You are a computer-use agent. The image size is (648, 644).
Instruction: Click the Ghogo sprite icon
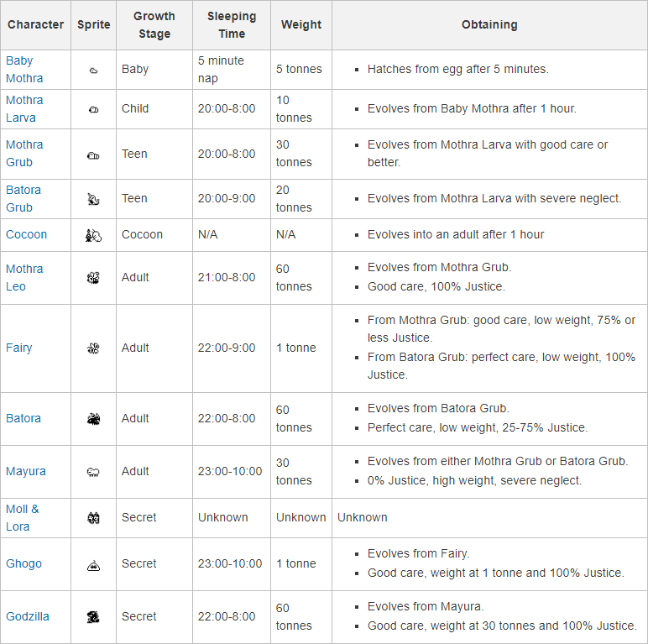tap(93, 565)
